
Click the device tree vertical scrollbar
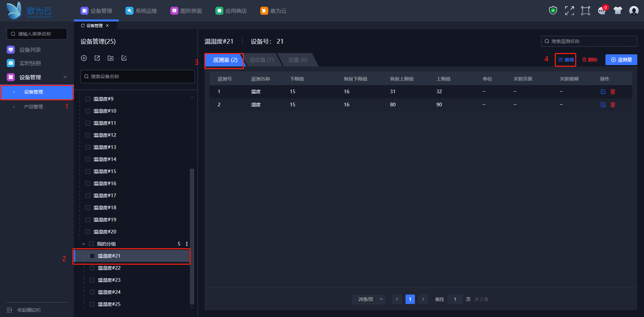click(192, 236)
